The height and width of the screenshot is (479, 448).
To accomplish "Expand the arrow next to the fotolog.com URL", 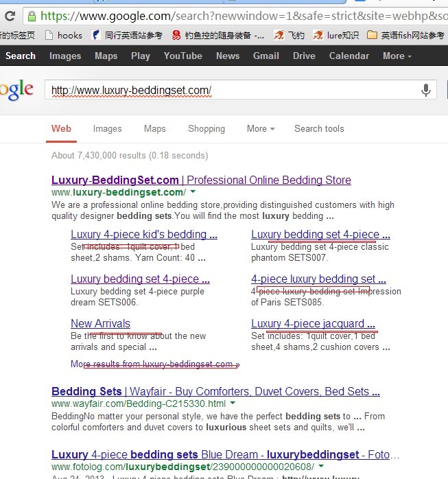I will coord(321,467).
